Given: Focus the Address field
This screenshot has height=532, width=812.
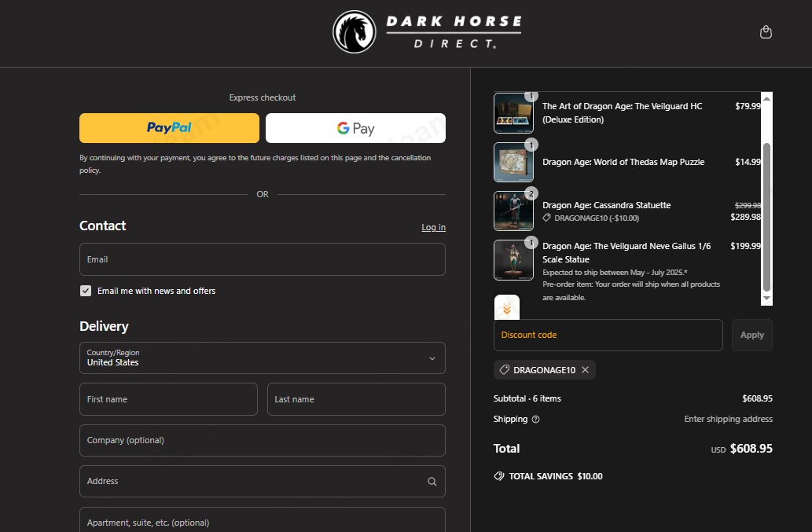Looking at the screenshot, I should coord(262,481).
